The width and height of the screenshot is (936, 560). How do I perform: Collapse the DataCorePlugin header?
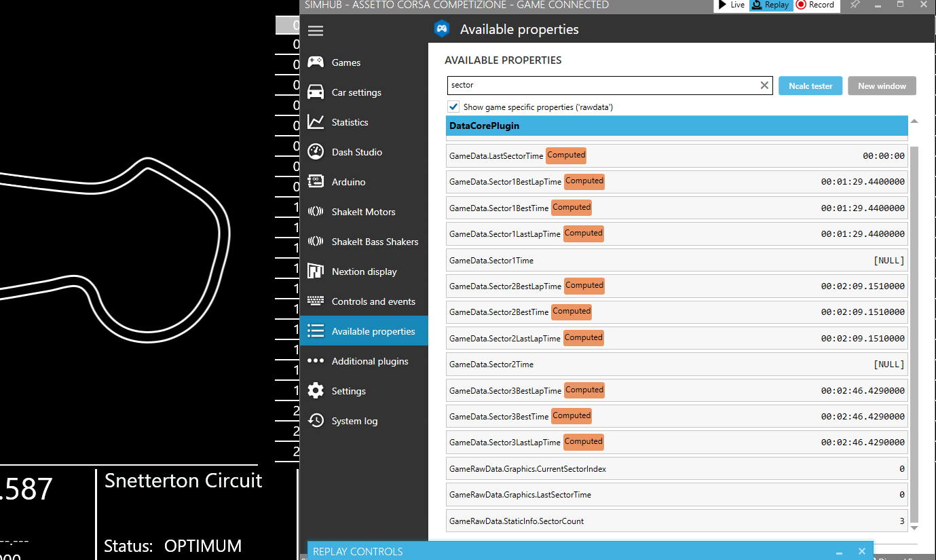(x=677, y=126)
